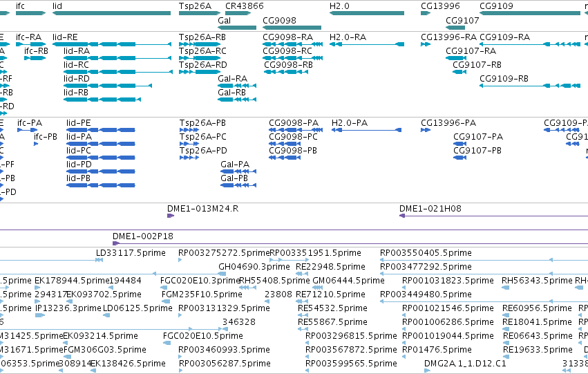Select EST GH04690.3prime
This screenshot has height=374, width=588.
tap(222, 274)
